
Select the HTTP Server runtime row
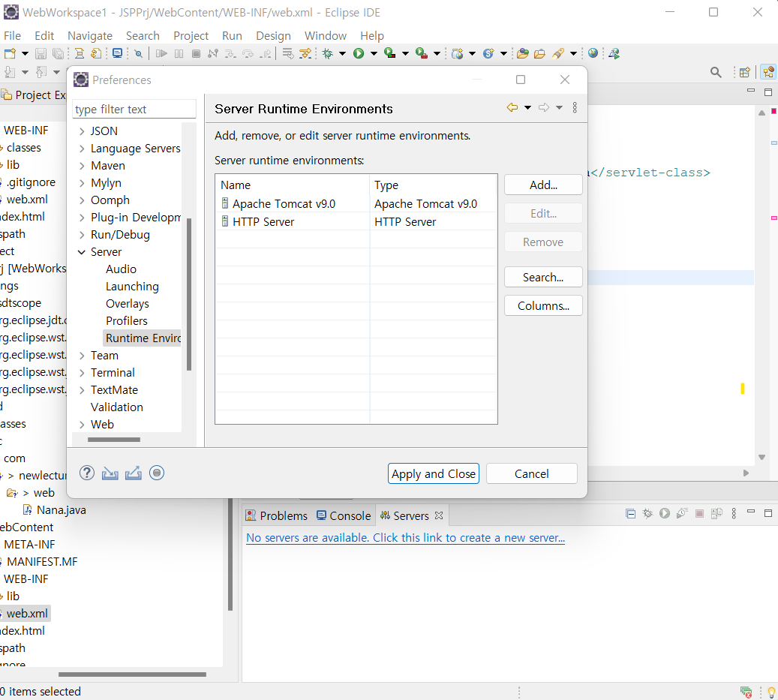point(356,222)
